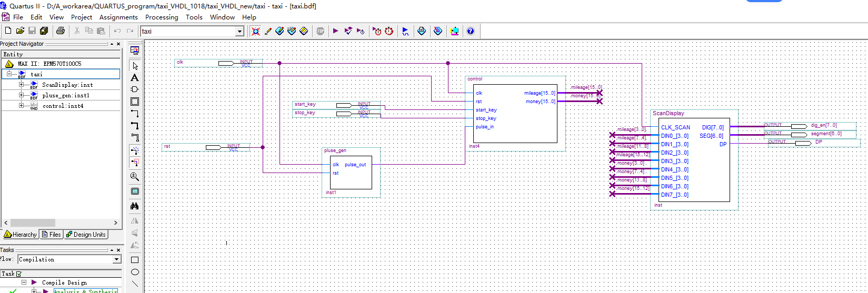Save the current file
The width and height of the screenshot is (868, 293).
tap(32, 31)
